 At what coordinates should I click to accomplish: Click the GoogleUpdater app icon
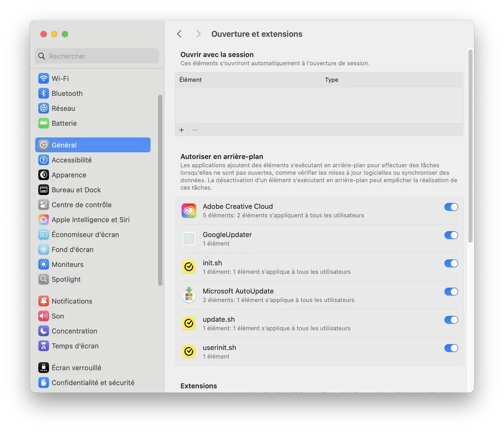pyautogui.click(x=189, y=238)
